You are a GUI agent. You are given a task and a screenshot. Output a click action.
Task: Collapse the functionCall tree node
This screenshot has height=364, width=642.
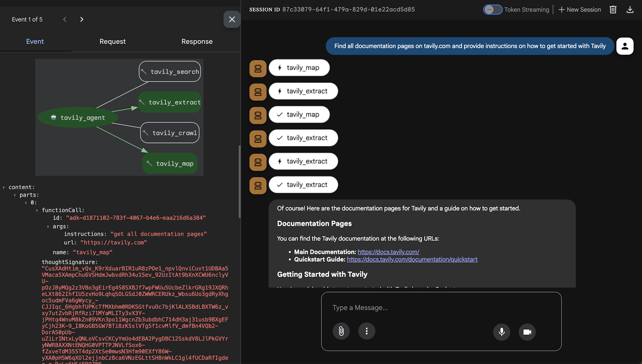(x=37, y=210)
